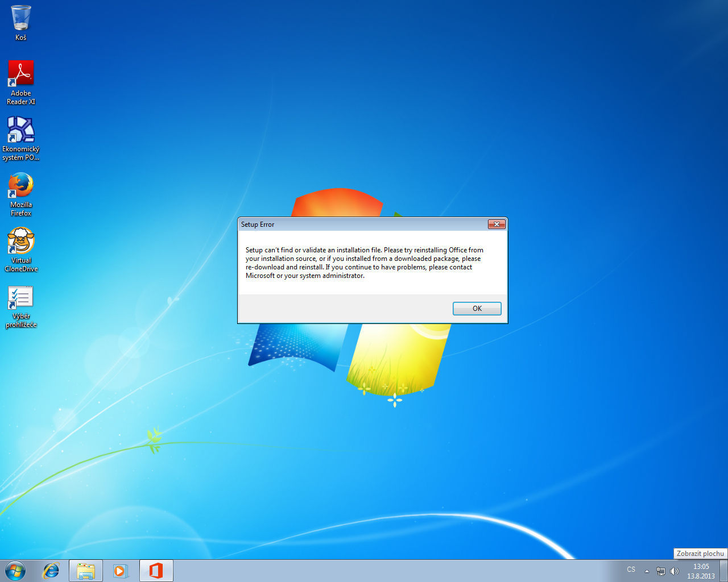
Task: Click the Show Desktop strip after the clock
Action: pyautogui.click(x=723, y=571)
